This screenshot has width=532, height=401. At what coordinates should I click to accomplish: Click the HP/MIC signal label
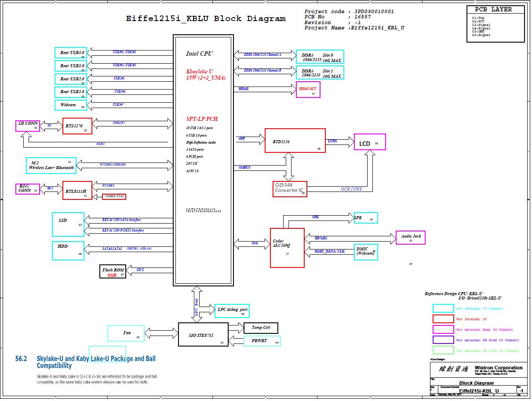(x=321, y=238)
